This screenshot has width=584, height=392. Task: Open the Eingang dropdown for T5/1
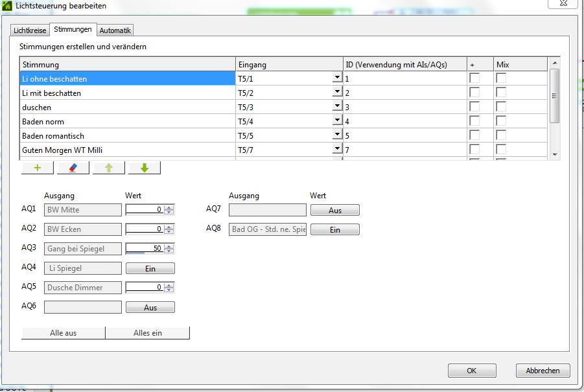338,78
